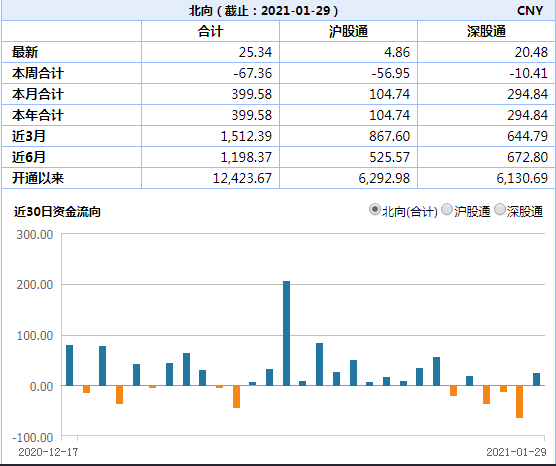Click the 最新 row label
This screenshot has height=466, width=556.
coord(25,52)
